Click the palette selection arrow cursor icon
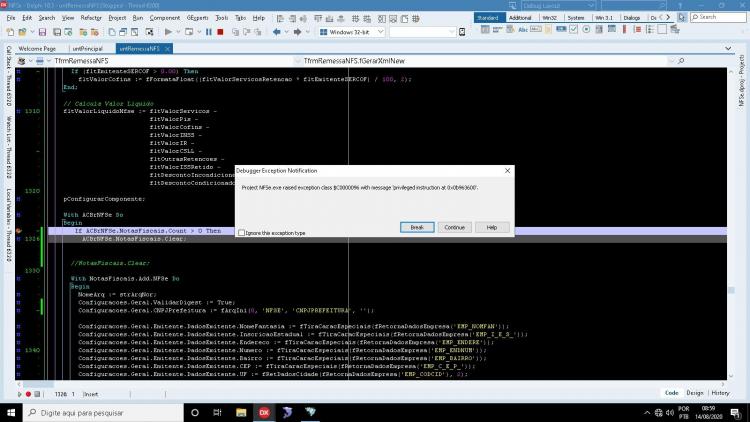 682,18
